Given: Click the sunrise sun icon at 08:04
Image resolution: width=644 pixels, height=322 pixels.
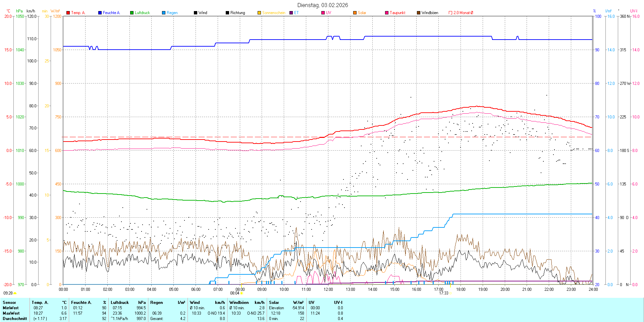Looking at the screenshot, I should [x=241, y=293].
